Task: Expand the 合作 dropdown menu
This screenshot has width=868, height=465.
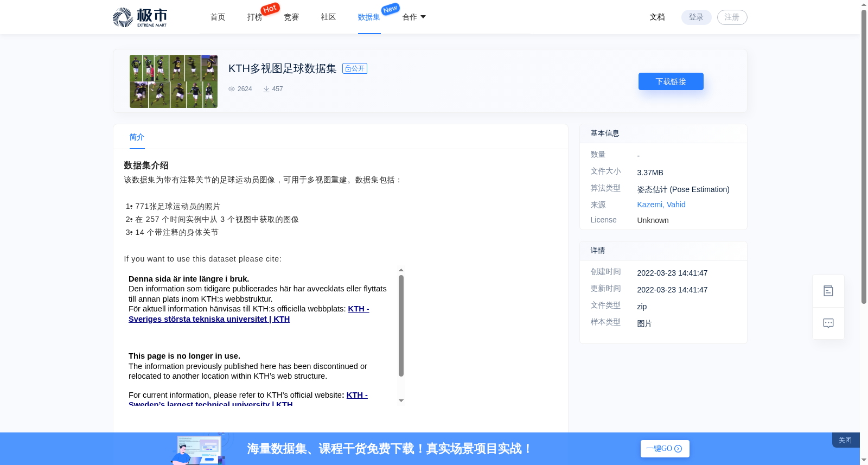Action: click(414, 17)
